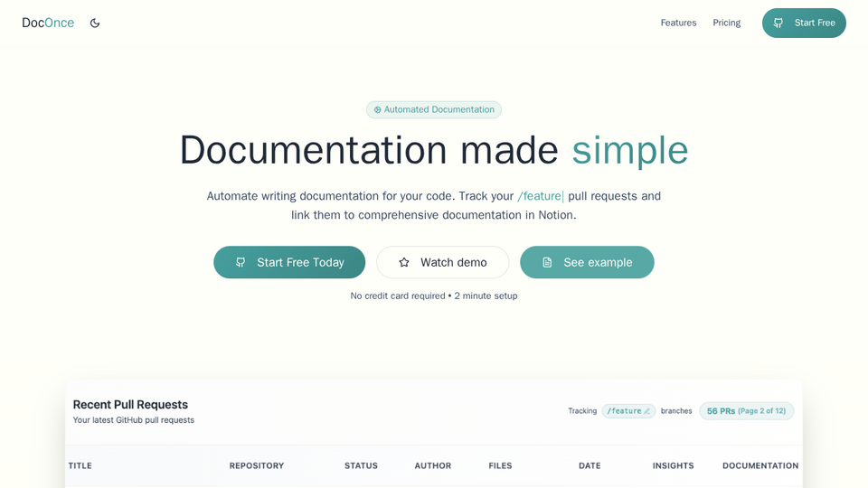868x488 pixels.
Task: Click the Start Free header button
Action: (x=804, y=23)
